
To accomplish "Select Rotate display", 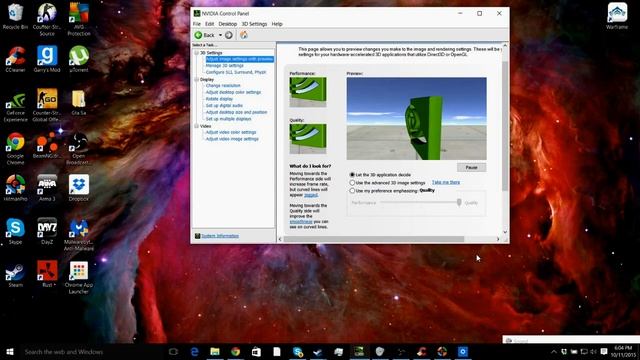I will point(219,99).
